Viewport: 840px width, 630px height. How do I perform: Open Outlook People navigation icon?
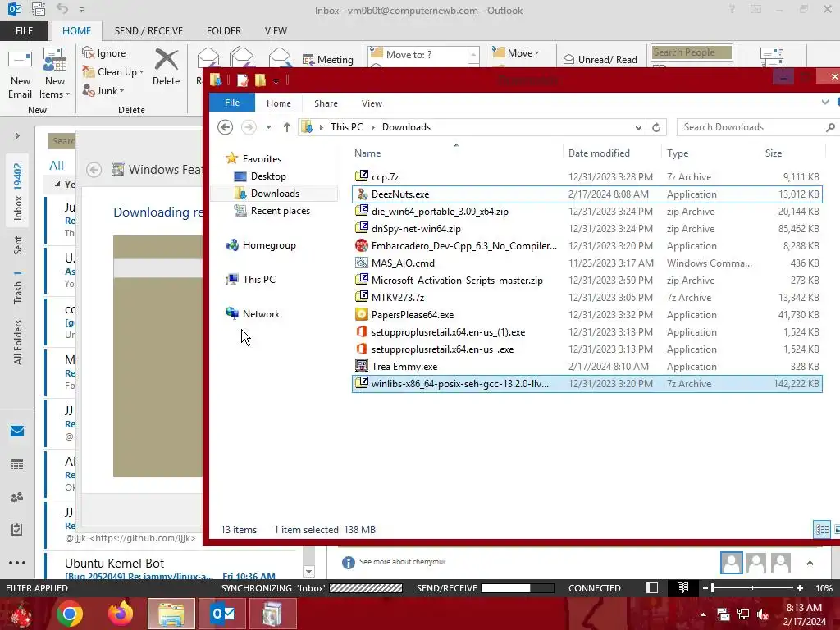click(x=17, y=496)
